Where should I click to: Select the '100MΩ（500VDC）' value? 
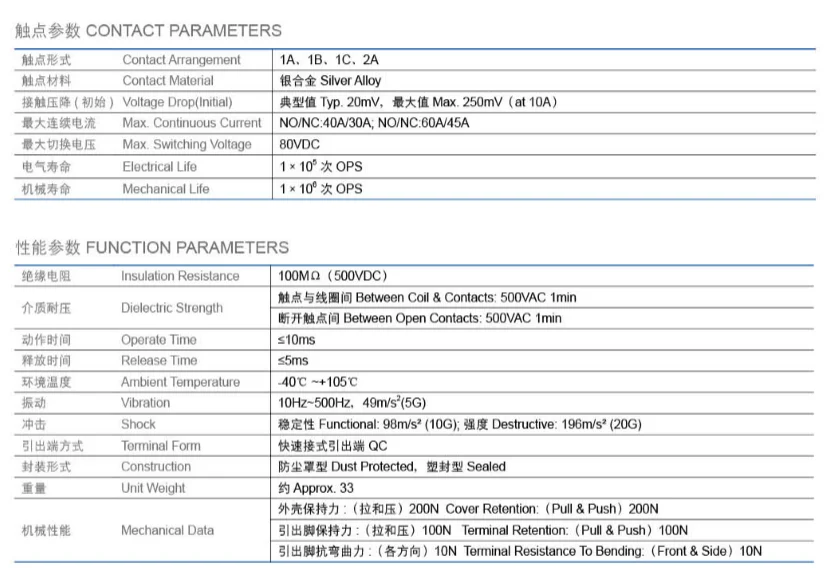coord(334,276)
